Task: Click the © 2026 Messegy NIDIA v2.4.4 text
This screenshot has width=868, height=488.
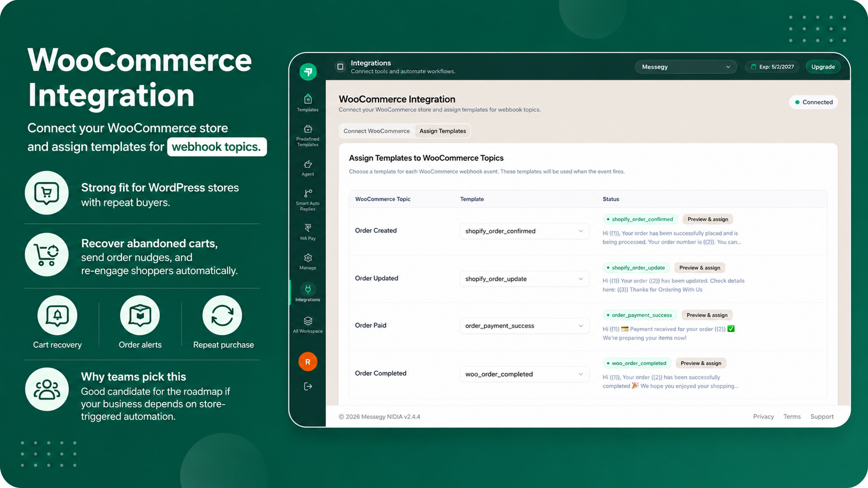Action: click(x=379, y=416)
